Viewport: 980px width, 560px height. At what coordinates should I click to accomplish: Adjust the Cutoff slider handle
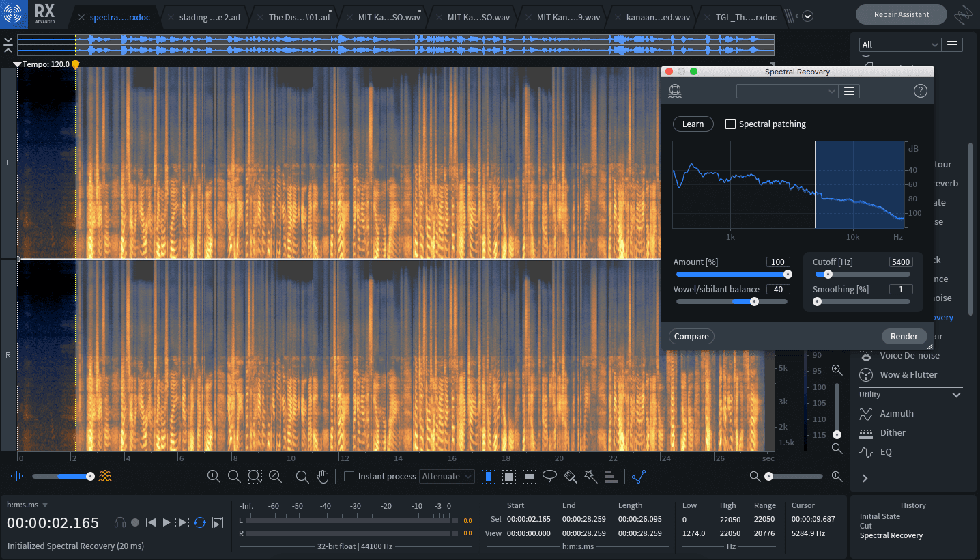click(x=828, y=274)
